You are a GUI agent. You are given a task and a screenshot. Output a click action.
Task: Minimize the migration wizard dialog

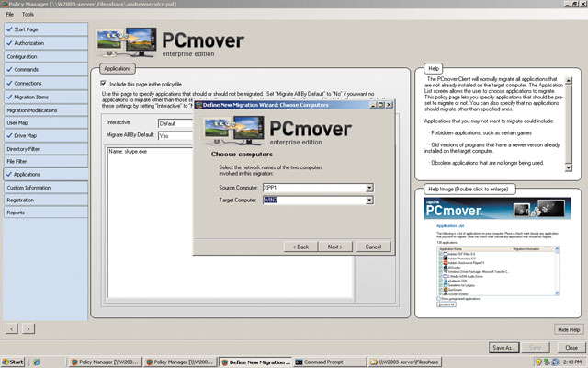click(373, 105)
